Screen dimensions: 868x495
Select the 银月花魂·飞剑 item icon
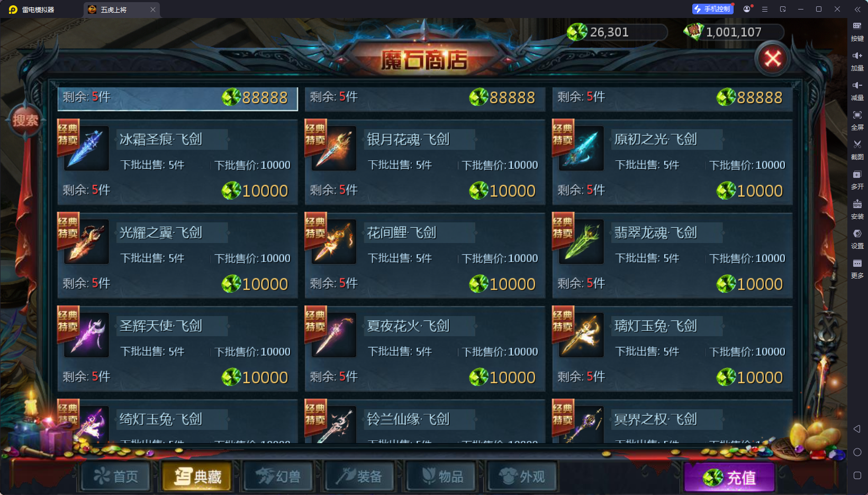point(334,148)
